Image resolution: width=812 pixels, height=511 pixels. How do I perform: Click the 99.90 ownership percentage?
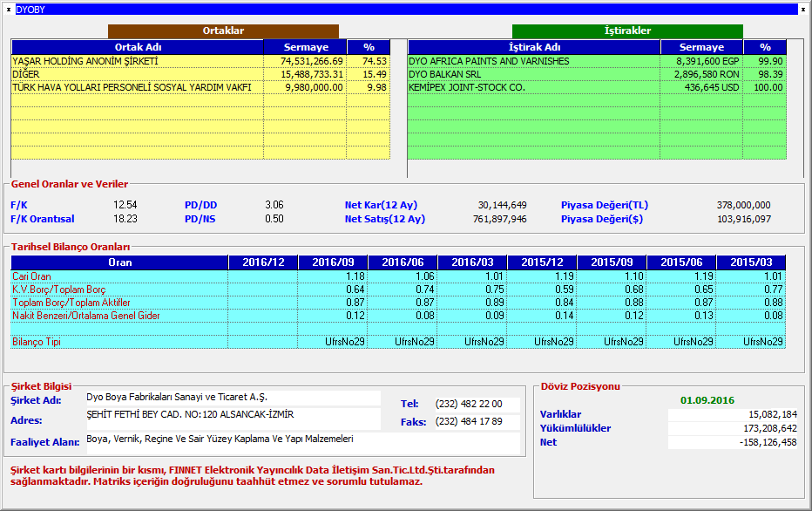(770, 61)
